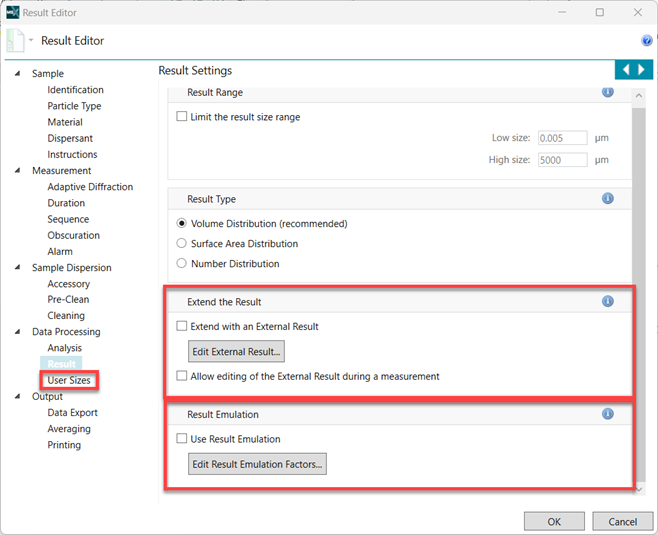This screenshot has width=658, height=535.
Task: Click the Result Editor app icon in title bar
Action: tap(13, 12)
